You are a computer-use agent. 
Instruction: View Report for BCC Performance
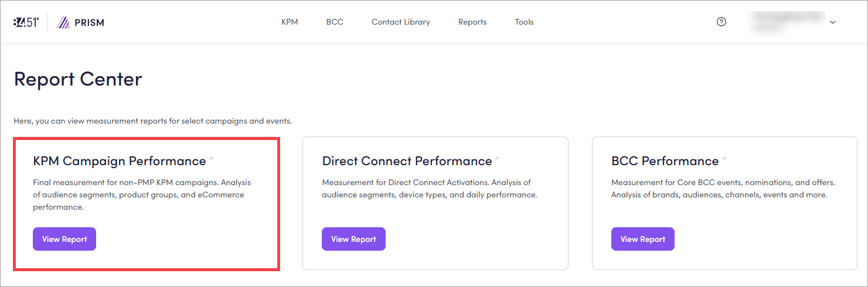point(642,239)
